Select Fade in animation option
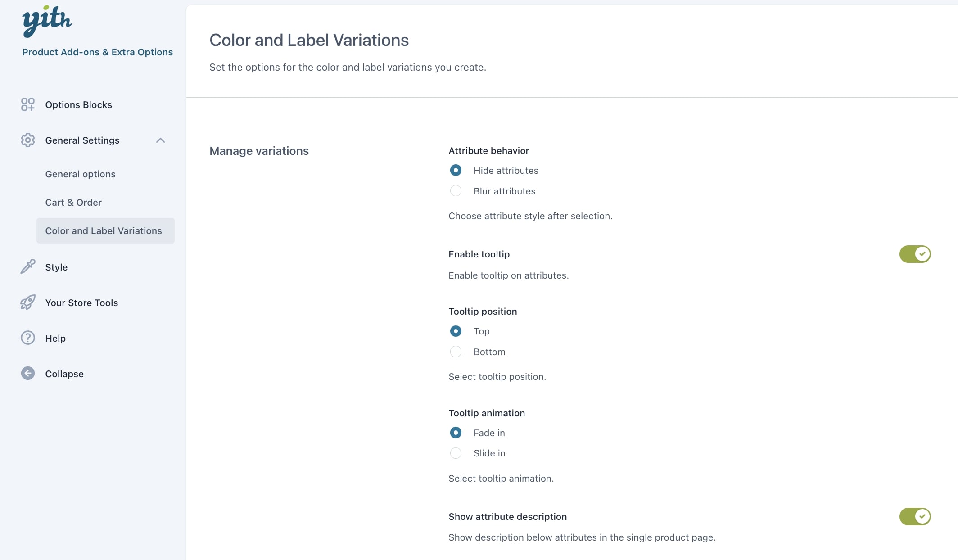958x560 pixels. pos(456,433)
